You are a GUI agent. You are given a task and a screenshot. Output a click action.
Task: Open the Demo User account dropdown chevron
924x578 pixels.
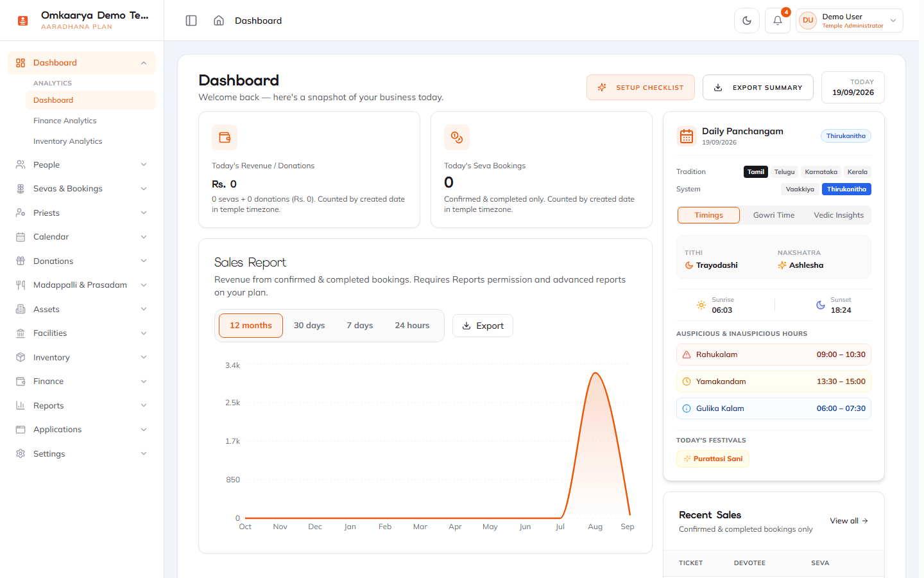point(893,21)
